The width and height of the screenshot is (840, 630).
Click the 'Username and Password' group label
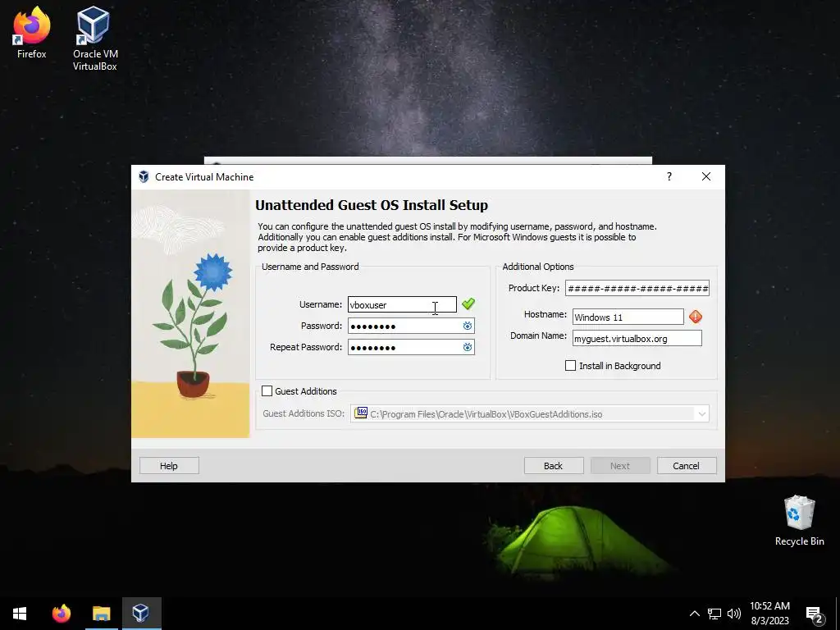310,267
